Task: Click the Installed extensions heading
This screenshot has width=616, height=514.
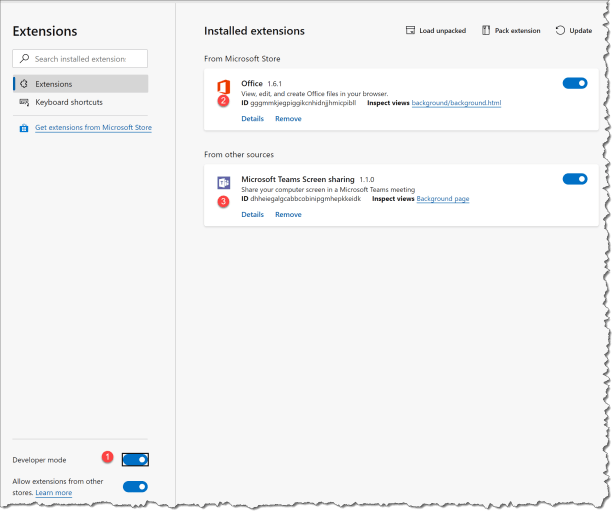Action: click(254, 31)
